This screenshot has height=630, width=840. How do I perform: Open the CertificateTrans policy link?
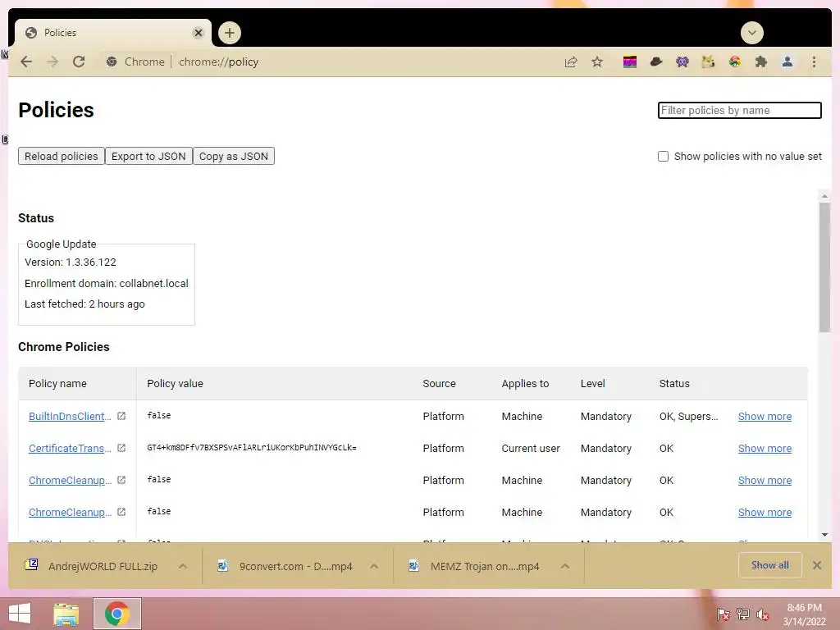[x=70, y=449]
